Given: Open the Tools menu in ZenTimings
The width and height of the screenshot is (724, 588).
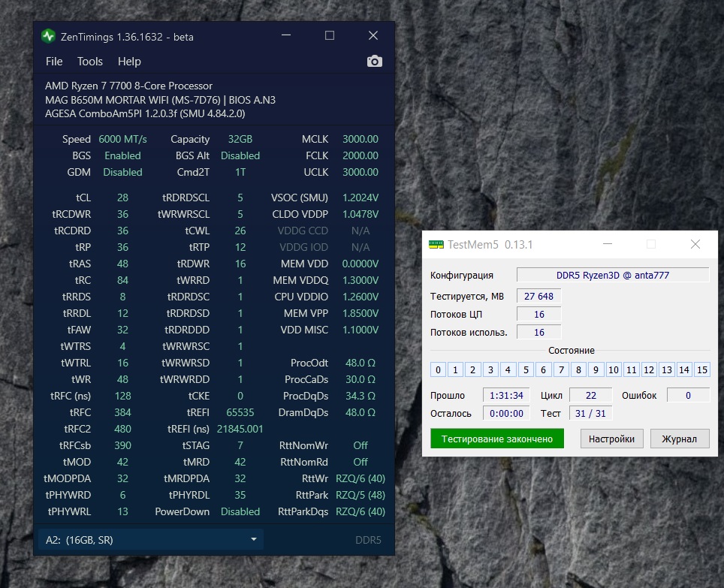Looking at the screenshot, I should pyautogui.click(x=89, y=62).
